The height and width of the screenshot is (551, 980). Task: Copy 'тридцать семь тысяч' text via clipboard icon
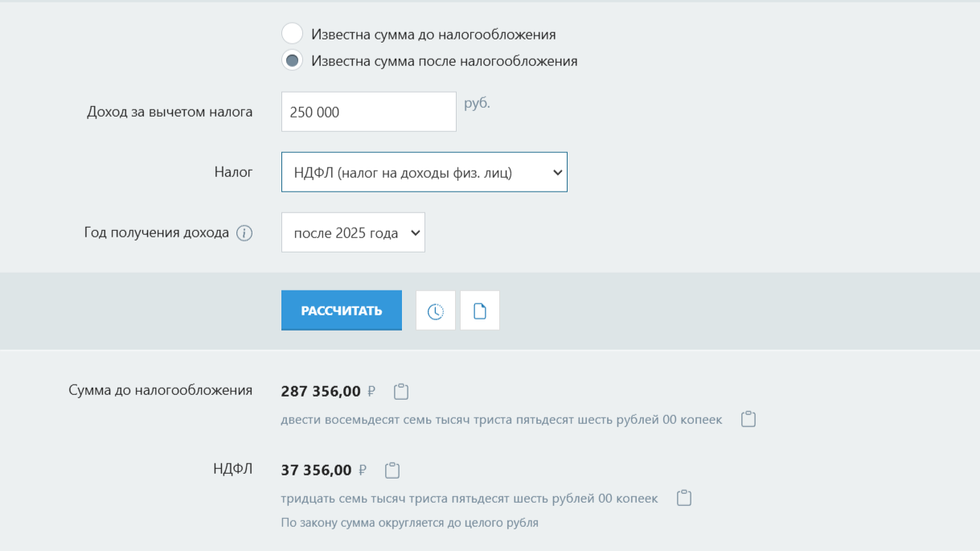684,498
